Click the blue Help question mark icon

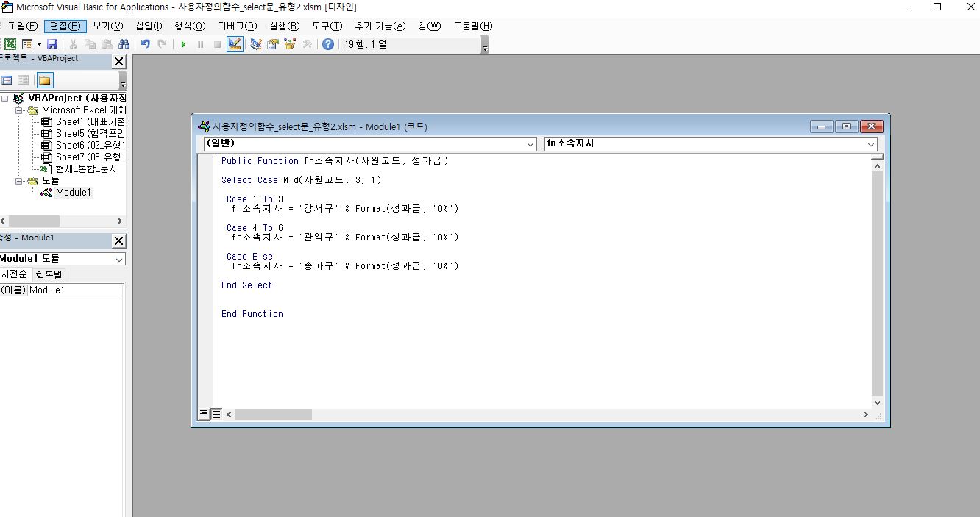point(328,44)
